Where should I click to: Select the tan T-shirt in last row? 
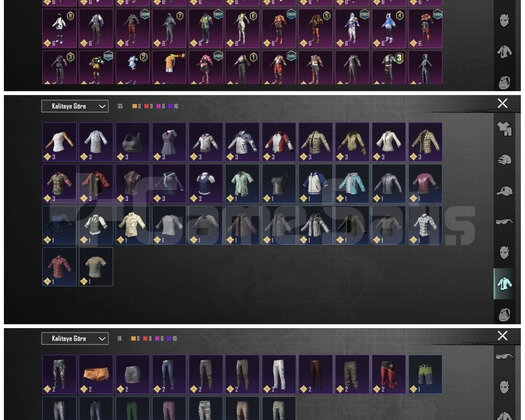(96, 267)
